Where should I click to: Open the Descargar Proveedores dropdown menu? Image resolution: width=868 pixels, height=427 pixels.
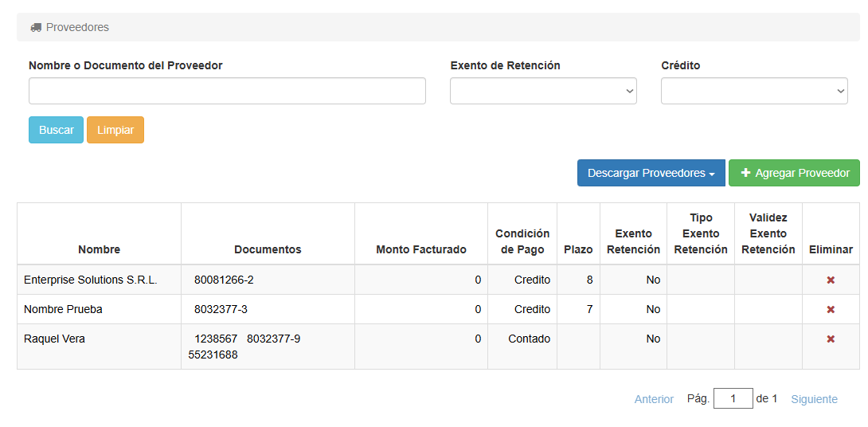click(x=651, y=173)
